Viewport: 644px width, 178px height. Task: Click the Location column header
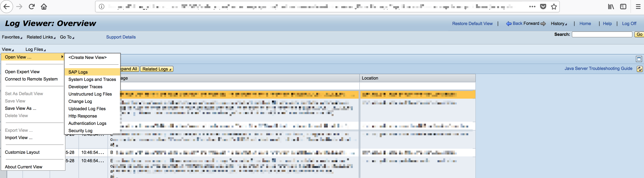[x=417, y=78]
